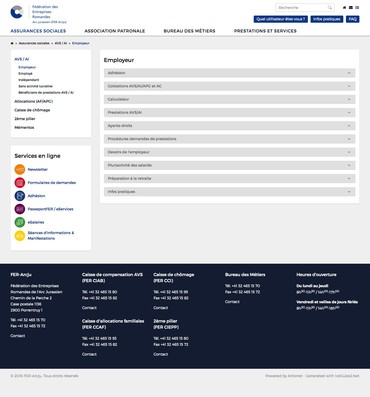Click the blue Adhésion service icon
Screen dimensions: 370x397
20,196
